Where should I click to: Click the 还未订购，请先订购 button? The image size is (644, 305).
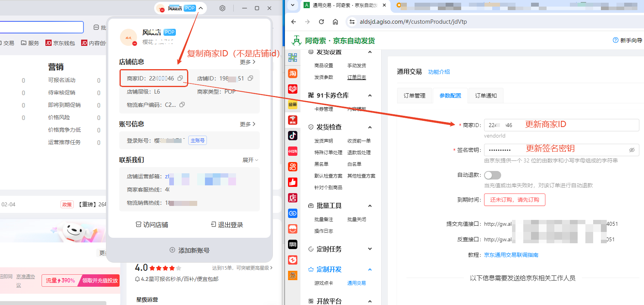515,200
